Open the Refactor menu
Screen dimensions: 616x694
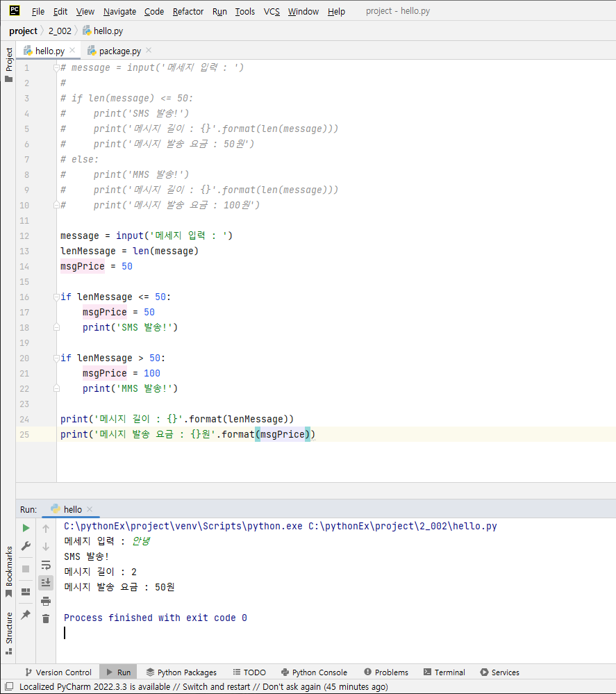(x=188, y=12)
